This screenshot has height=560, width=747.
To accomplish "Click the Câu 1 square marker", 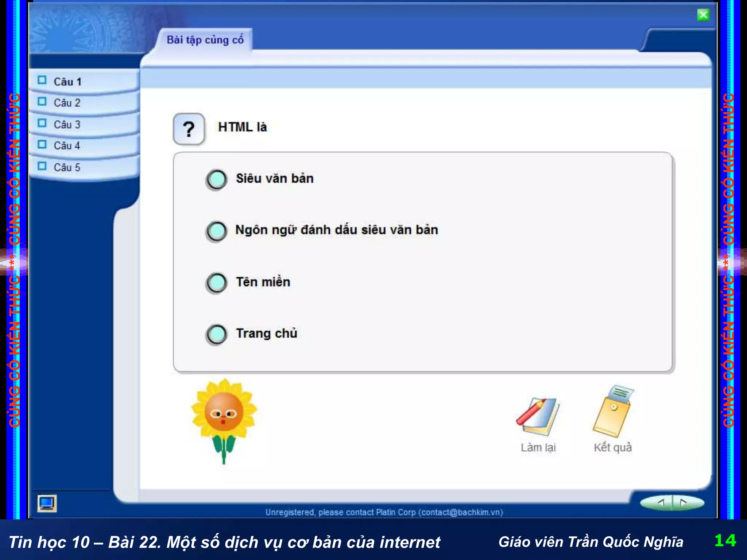I will (x=42, y=80).
